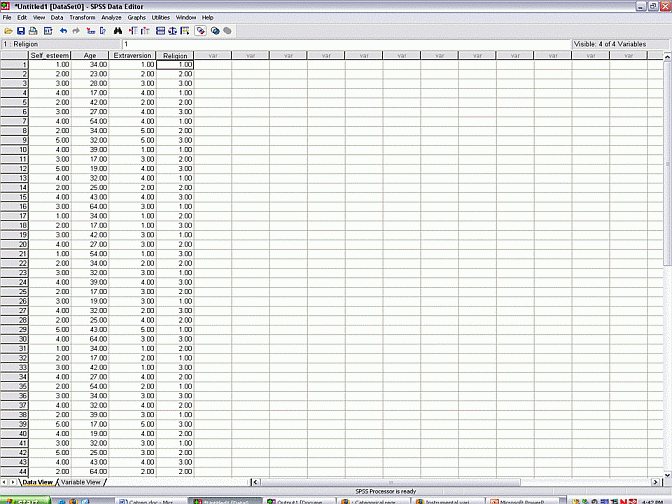Open the Analyze menu
Viewport: 672px width, 504px height.
111,18
